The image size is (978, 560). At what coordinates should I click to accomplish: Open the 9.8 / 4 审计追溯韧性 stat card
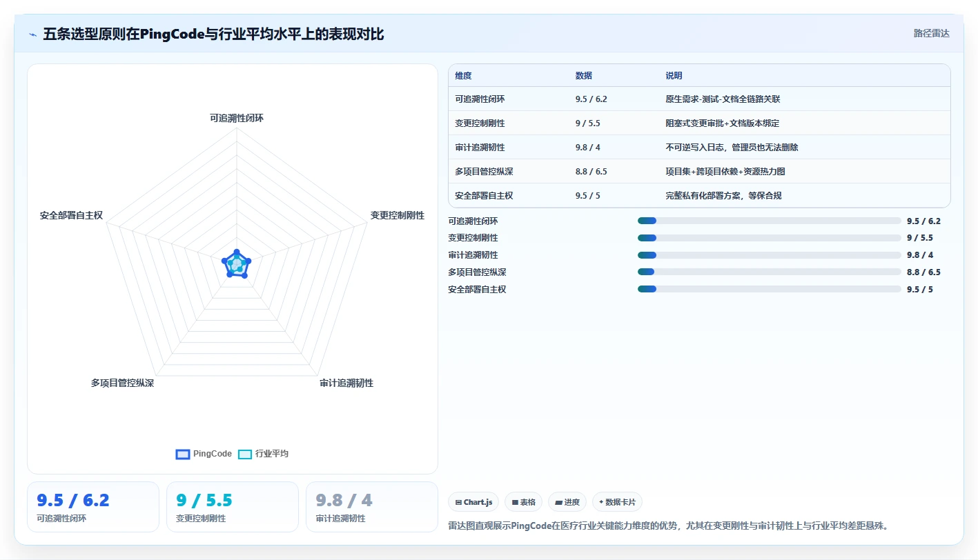click(372, 507)
